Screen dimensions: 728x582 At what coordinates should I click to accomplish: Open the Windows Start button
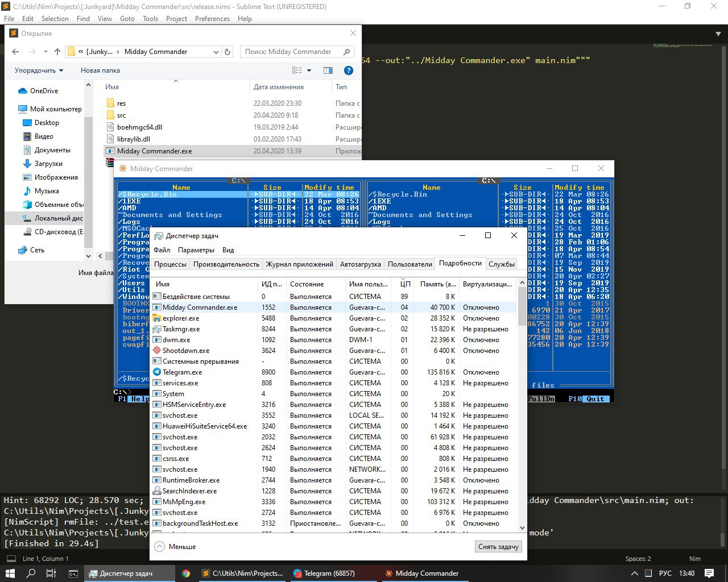pos(10,573)
